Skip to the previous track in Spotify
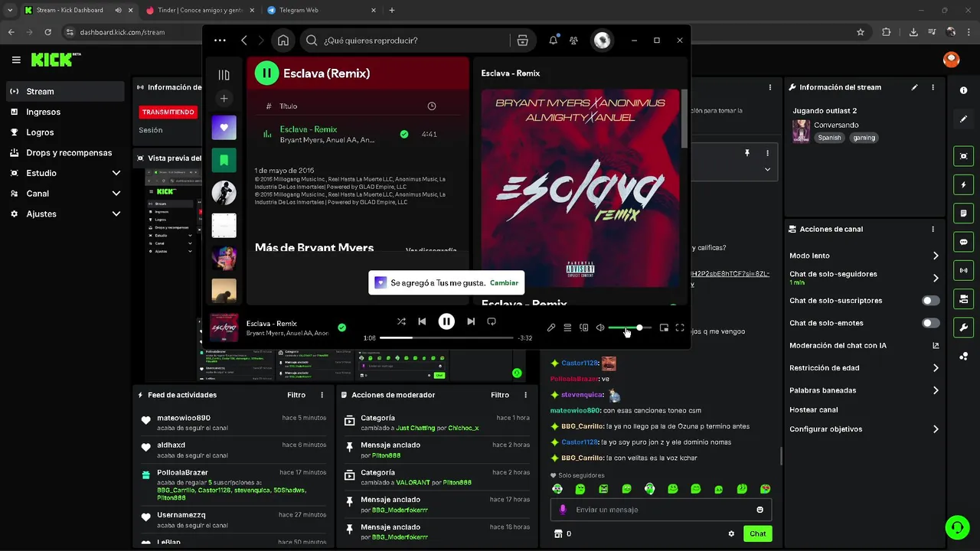This screenshot has height=551, width=980. pos(422,321)
